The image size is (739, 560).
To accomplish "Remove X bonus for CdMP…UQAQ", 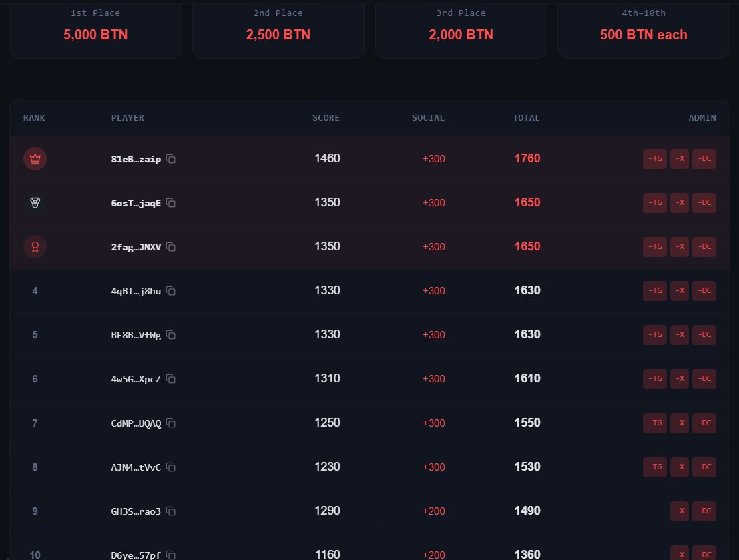I will (680, 423).
